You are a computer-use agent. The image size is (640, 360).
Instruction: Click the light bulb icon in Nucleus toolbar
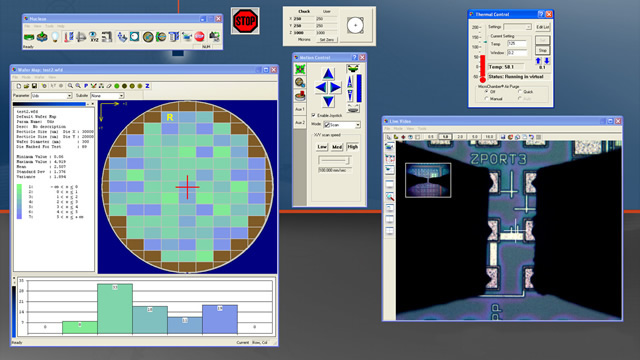coord(55,37)
